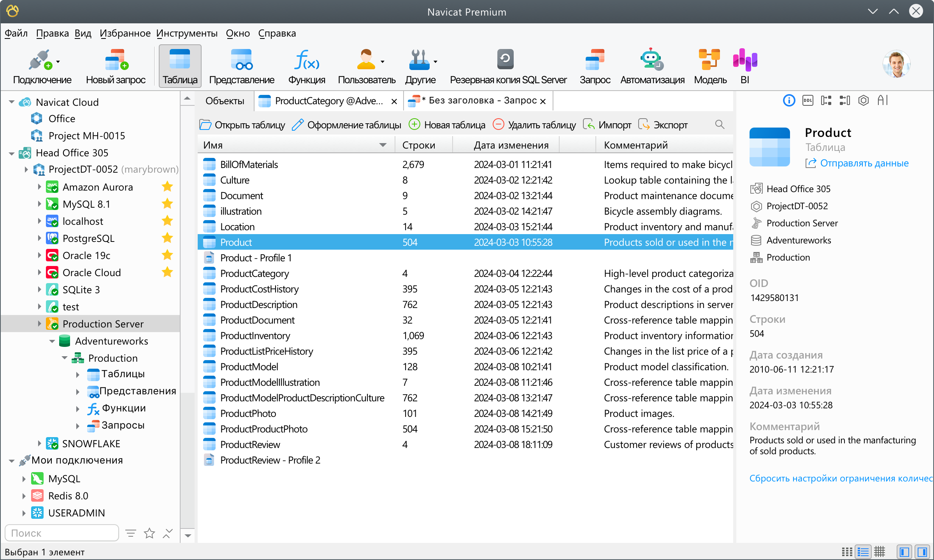Click Удалить таблицу button
The width and height of the screenshot is (934, 560).
click(x=534, y=125)
